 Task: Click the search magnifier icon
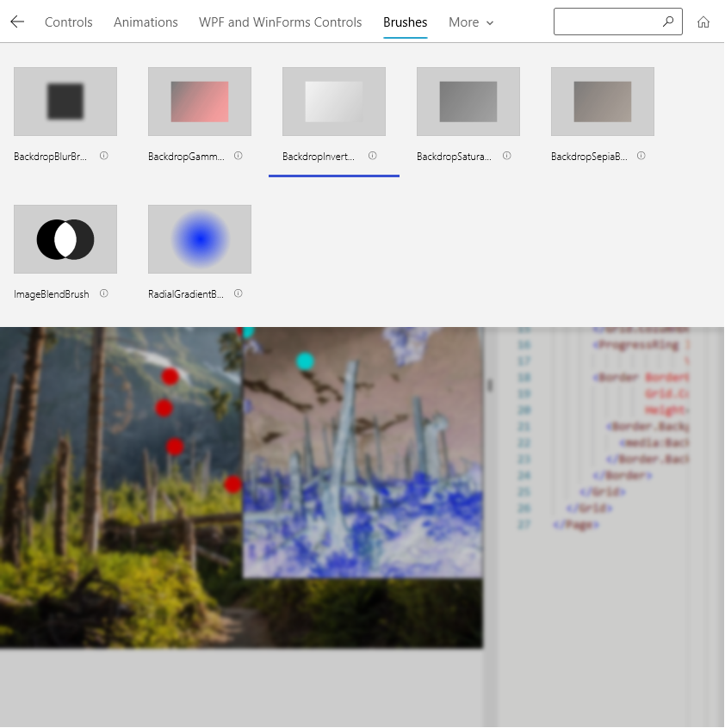tap(668, 22)
